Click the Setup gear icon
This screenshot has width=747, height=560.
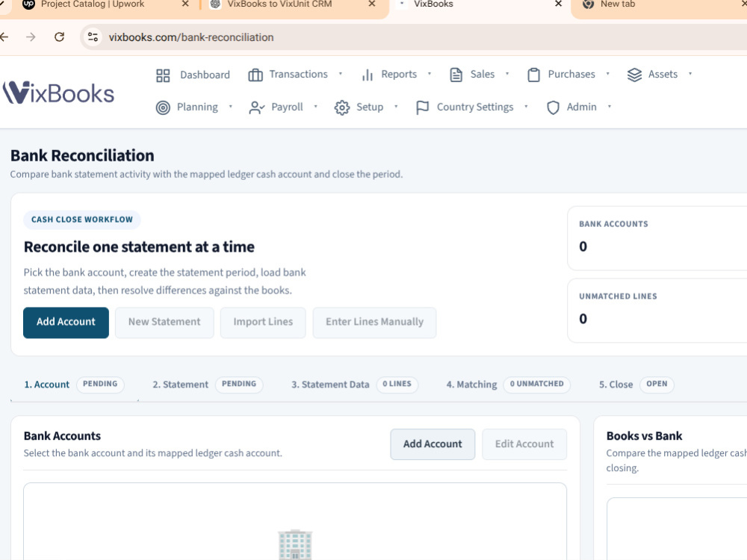tap(342, 108)
